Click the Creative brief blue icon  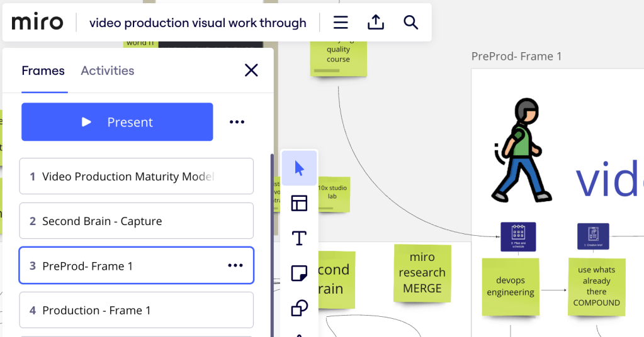(593, 236)
